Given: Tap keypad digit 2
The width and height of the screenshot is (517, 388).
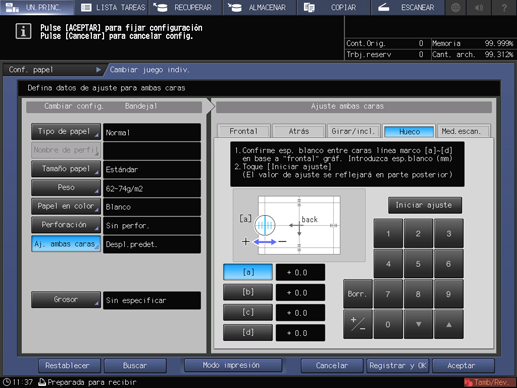Looking at the screenshot, I should click(418, 233).
